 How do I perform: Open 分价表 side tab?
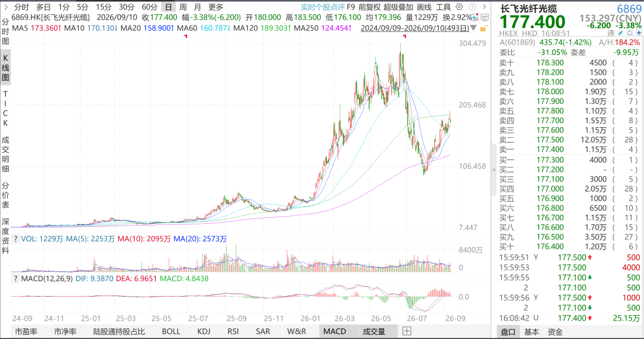coord(5,195)
